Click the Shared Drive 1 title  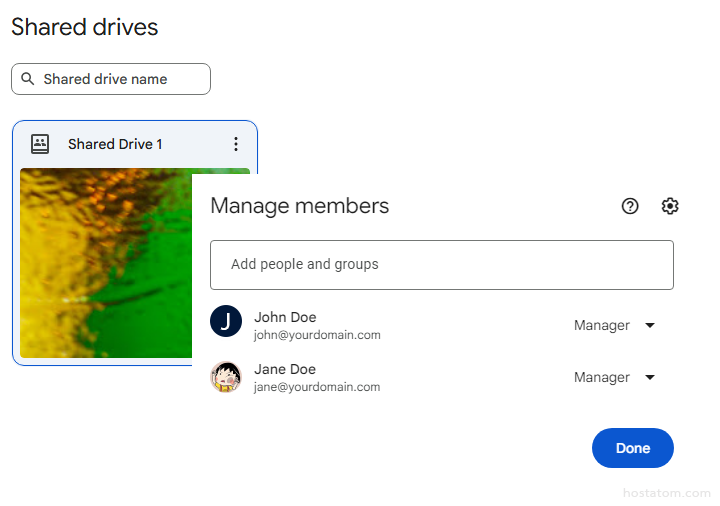pyautogui.click(x=115, y=144)
